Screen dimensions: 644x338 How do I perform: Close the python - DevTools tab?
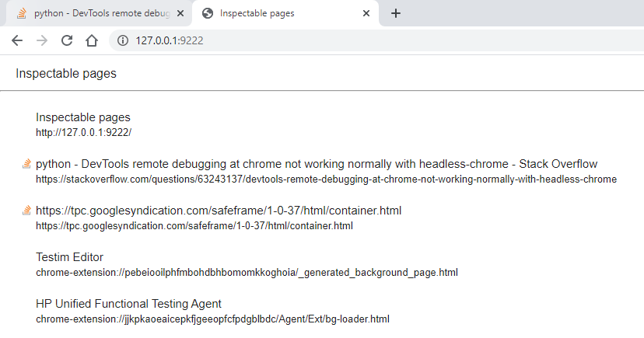[180, 13]
